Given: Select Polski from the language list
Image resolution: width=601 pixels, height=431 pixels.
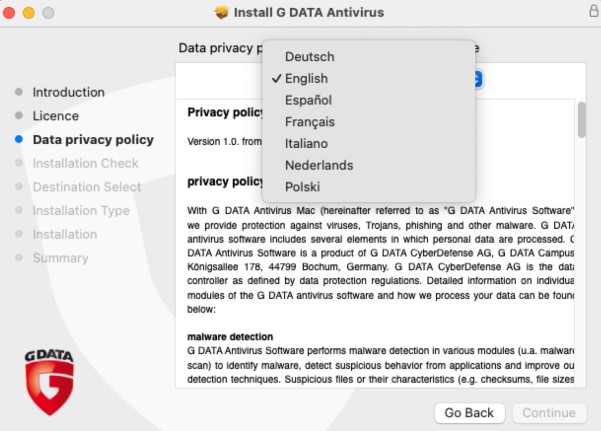Looking at the screenshot, I should [x=303, y=187].
